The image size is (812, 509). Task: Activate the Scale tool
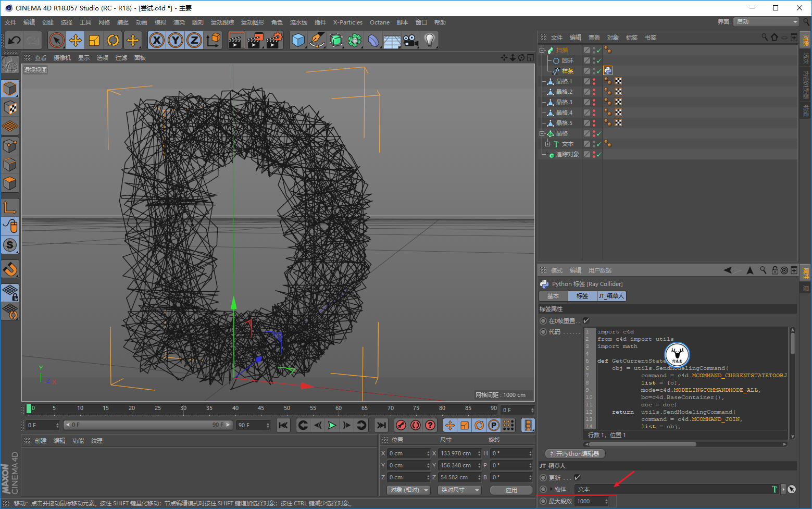pyautogui.click(x=94, y=40)
